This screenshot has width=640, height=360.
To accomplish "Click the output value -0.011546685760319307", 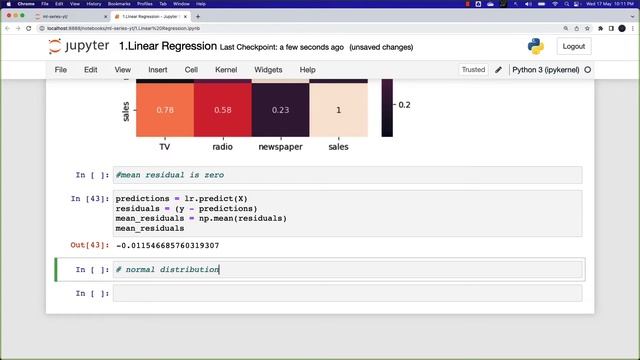I will [168, 245].
